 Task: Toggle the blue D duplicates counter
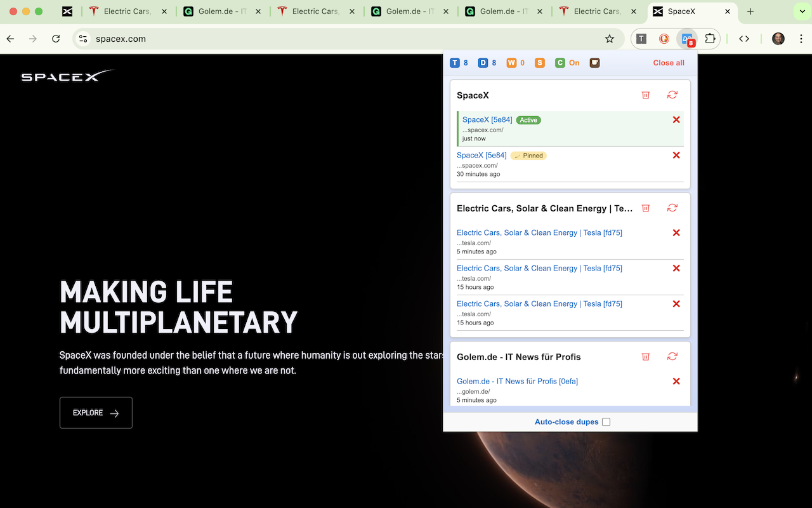click(x=487, y=63)
